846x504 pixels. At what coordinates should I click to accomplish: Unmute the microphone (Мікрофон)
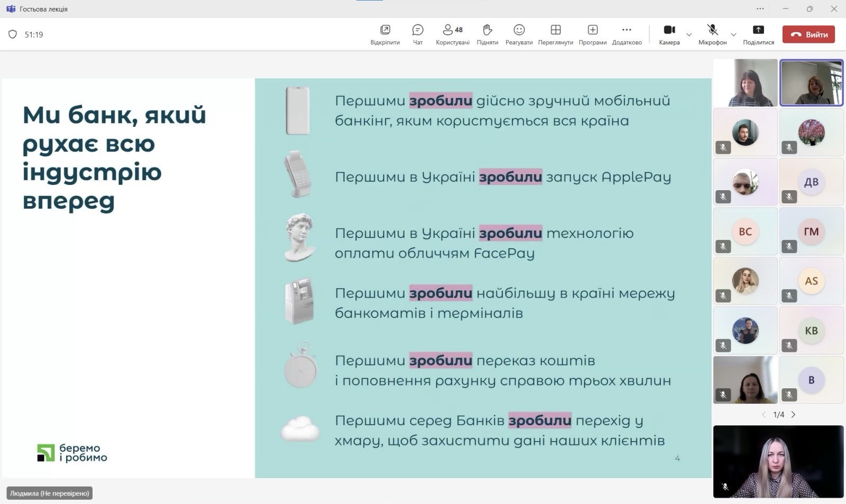click(x=712, y=34)
